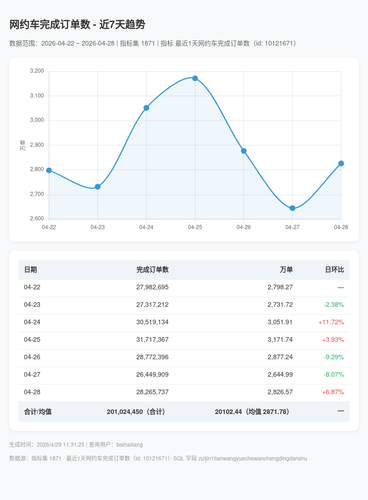Click the 万单 column header
Screen dimensions: 368x500
point(286,270)
